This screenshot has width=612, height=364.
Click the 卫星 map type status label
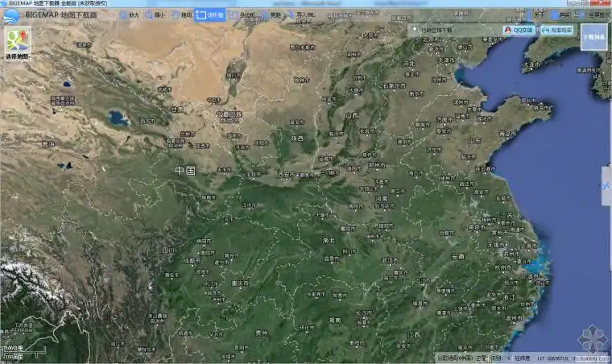click(480, 358)
